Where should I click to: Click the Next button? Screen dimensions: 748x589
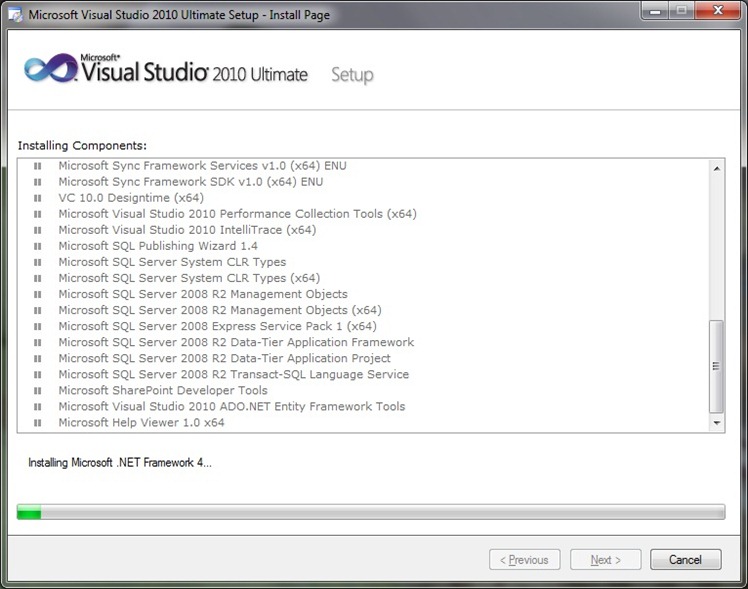coord(605,559)
